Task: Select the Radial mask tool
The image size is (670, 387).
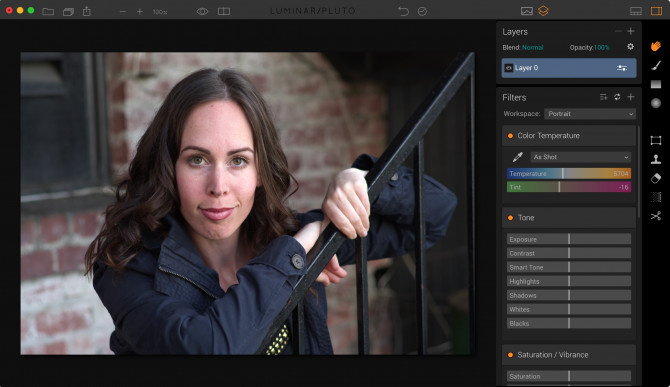Action: (656, 103)
